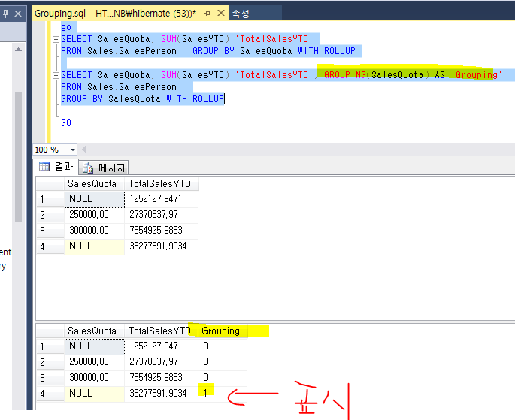Select NULL cell in second grid row 1

(95, 347)
